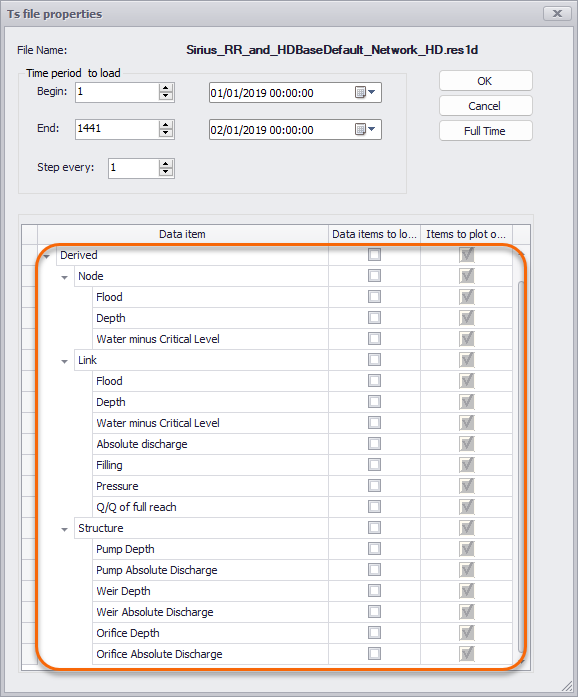The image size is (578, 697).
Task: Close the Ts file properties dialog
Action: [557, 14]
